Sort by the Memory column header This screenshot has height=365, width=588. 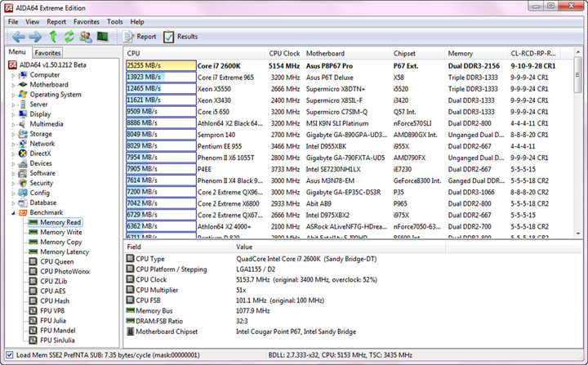point(476,53)
